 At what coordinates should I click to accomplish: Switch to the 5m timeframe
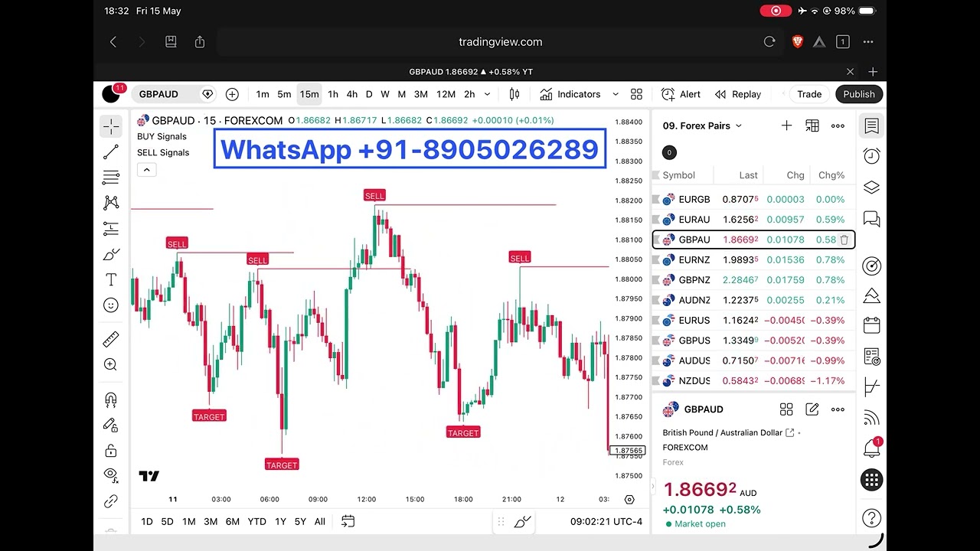(x=284, y=94)
